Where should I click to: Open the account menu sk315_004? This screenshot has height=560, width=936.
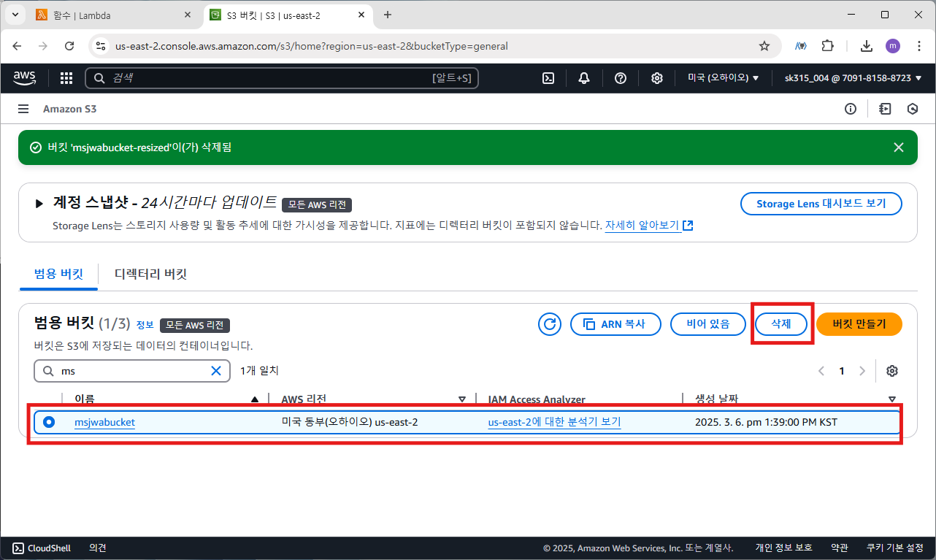click(853, 78)
